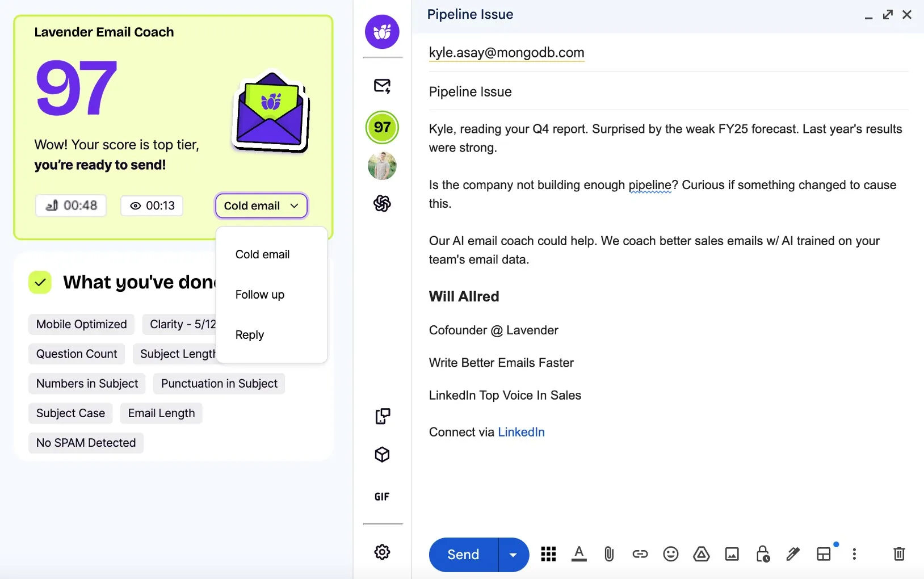Close the Pipeline Issue compose window
This screenshot has width=924, height=579.
click(x=907, y=15)
